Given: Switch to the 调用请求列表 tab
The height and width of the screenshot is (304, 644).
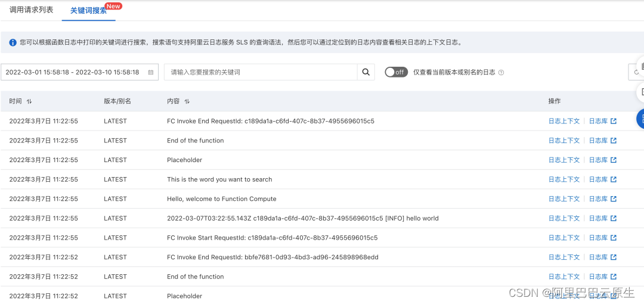Looking at the screenshot, I should tap(31, 10).
